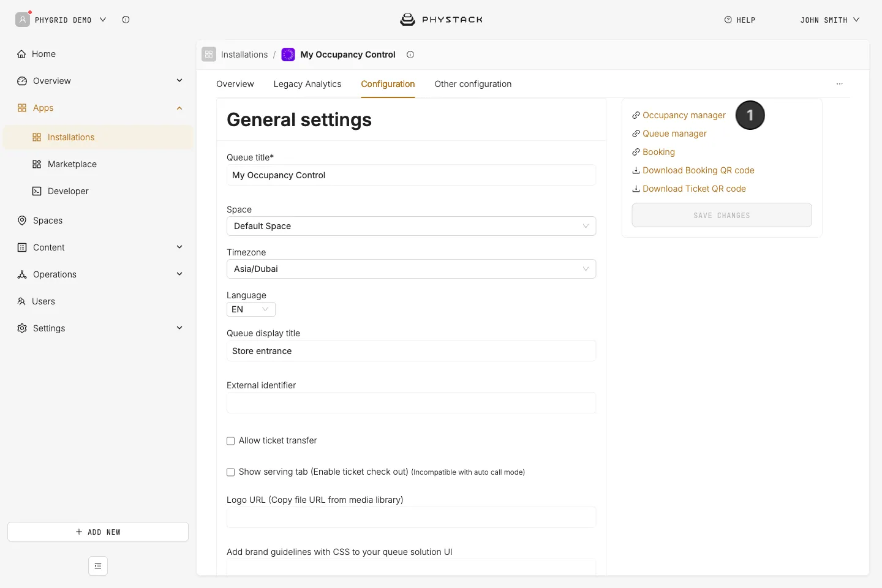The width and height of the screenshot is (882, 588).
Task: Click the info icon beside Phygrid Demo
Action: [126, 20]
